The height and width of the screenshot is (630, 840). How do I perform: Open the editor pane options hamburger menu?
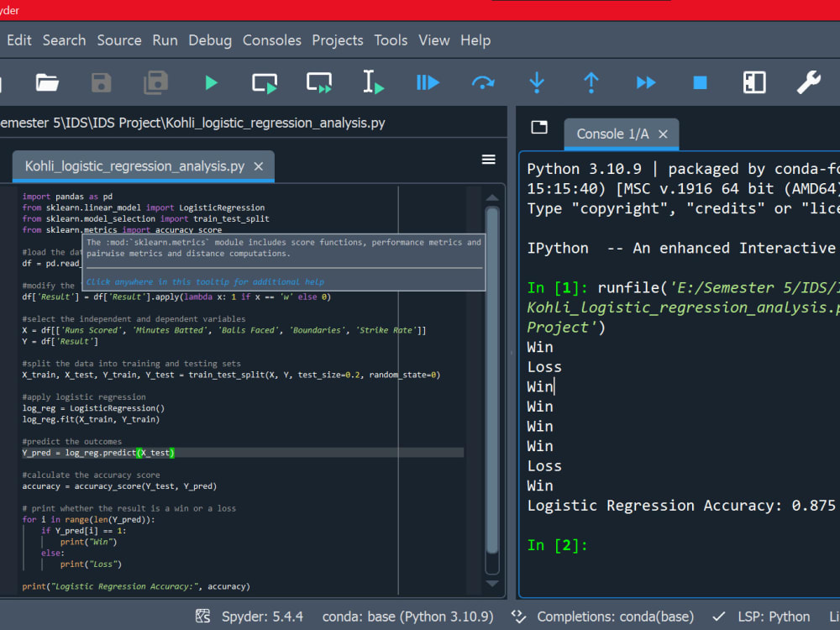coord(488,160)
